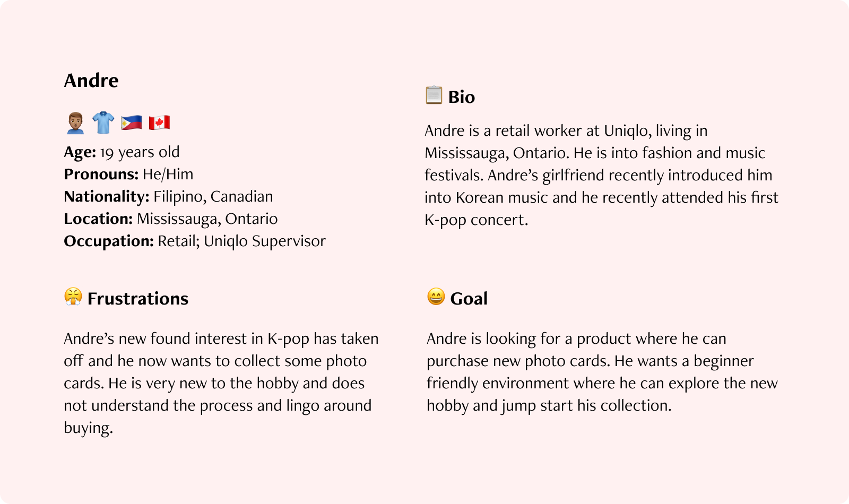Image resolution: width=849 pixels, height=504 pixels.
Task: Click the Andre name heading
Action: (x=91, y=81)
